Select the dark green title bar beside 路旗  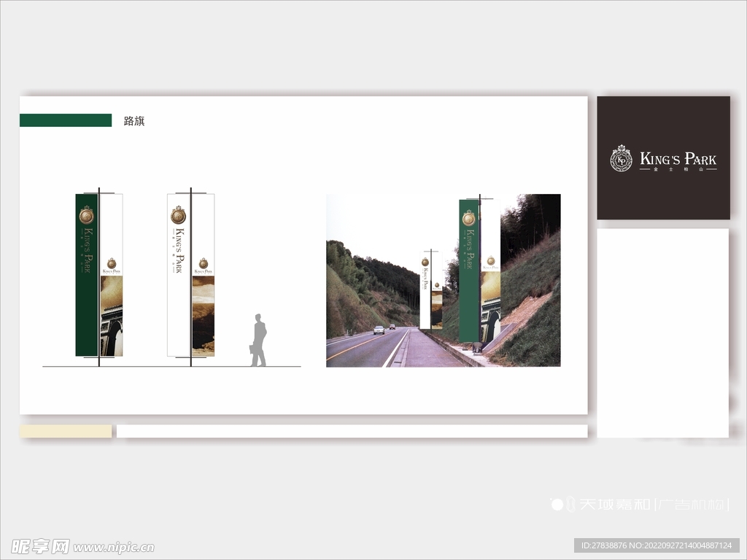(x=66, y=120)
